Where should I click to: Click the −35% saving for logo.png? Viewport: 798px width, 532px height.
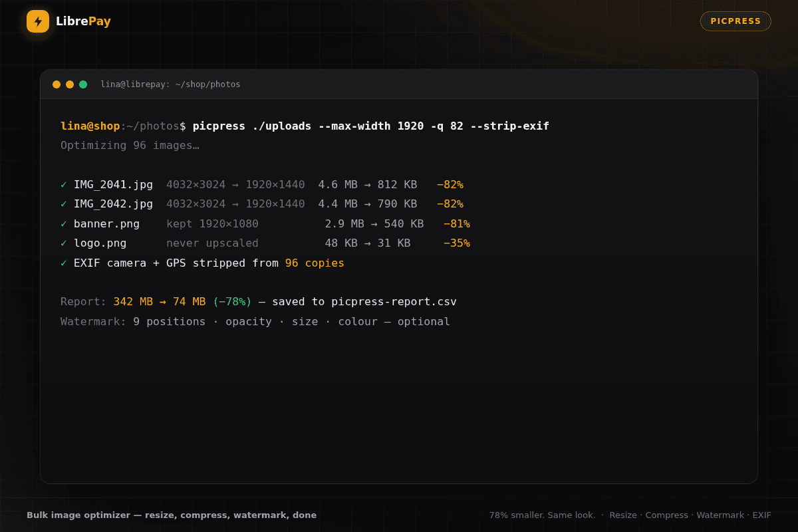point(457,243)
